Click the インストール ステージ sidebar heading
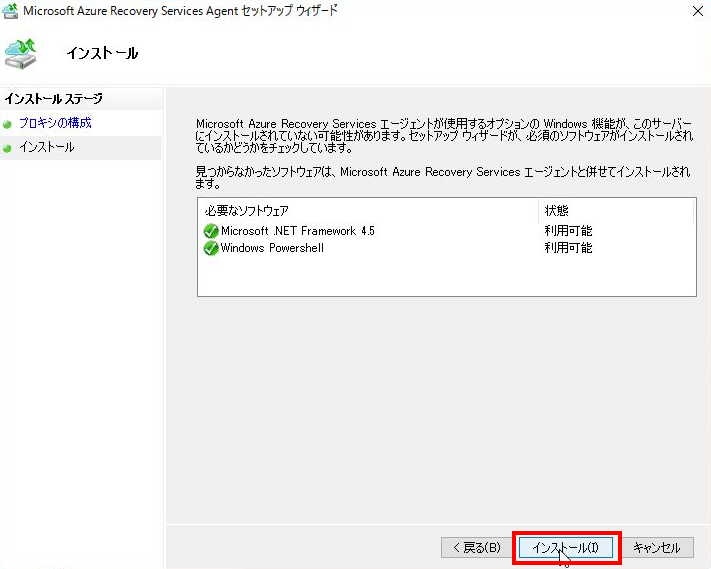Screen dimensions: 711x569 54,98
